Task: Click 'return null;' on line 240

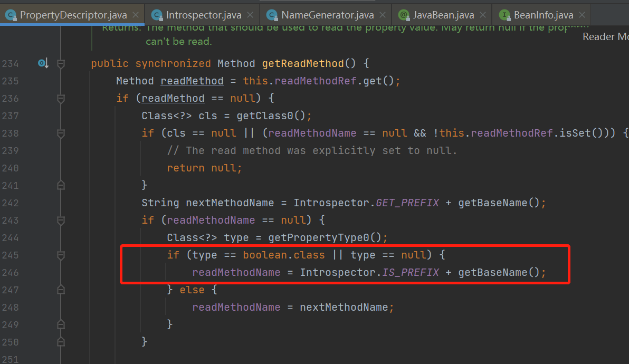Action: pyautogui.click(x=204, y=168)
